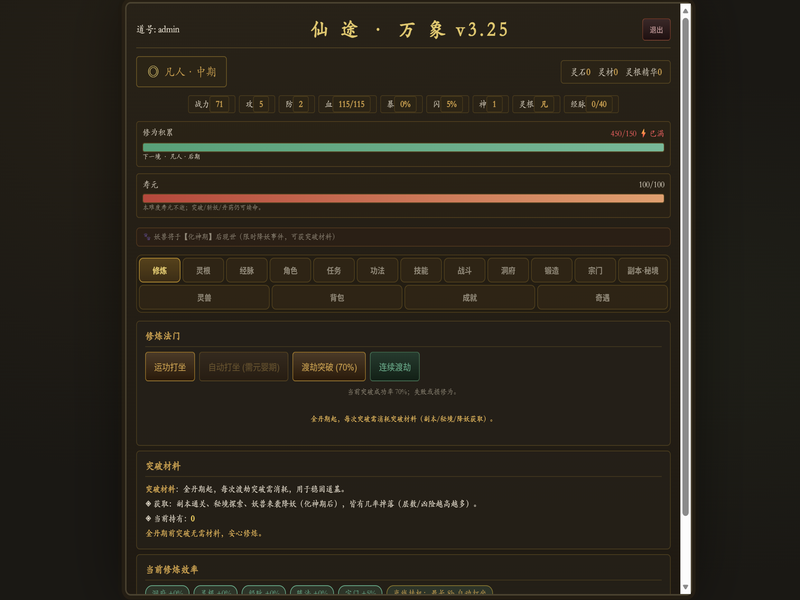Screen dimensions: 800x600
Task: Click the red 寿元 lifespan bar
Action: click(x=403, y=198)
